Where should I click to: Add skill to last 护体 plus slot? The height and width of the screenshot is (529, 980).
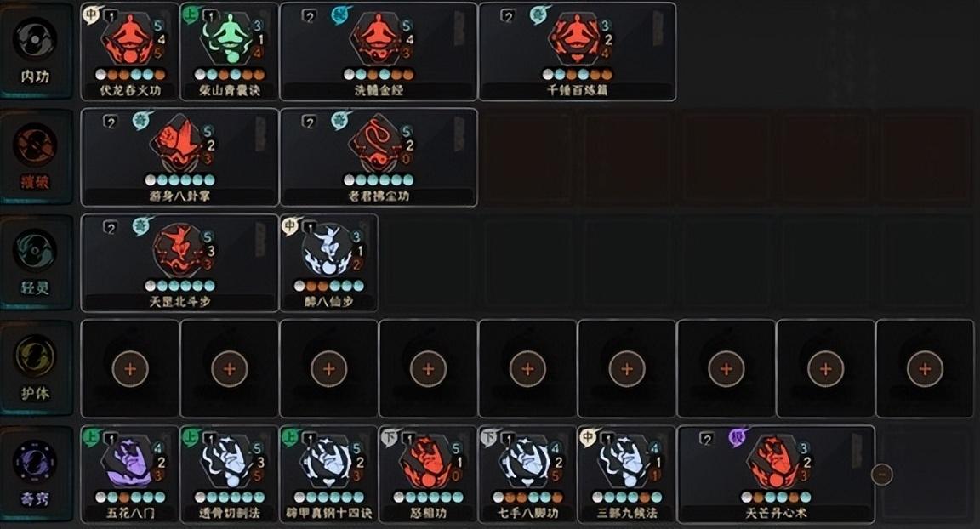(x=925, y=369)
